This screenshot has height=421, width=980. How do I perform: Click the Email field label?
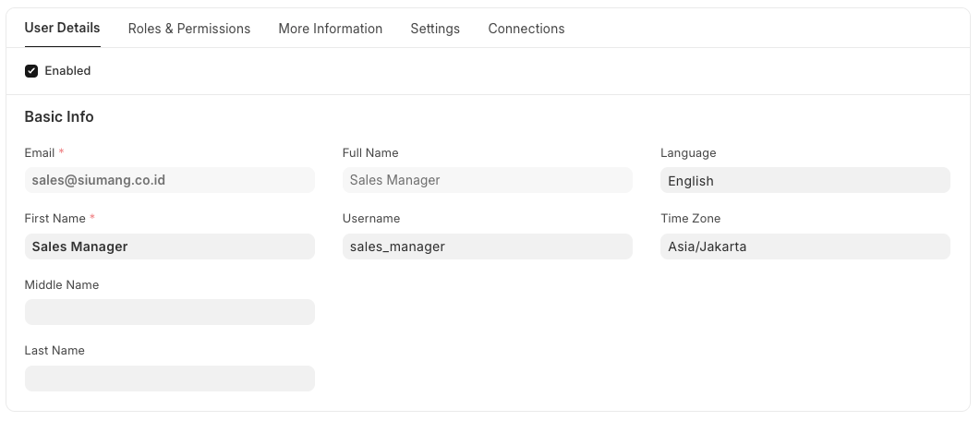click(40, 153)
